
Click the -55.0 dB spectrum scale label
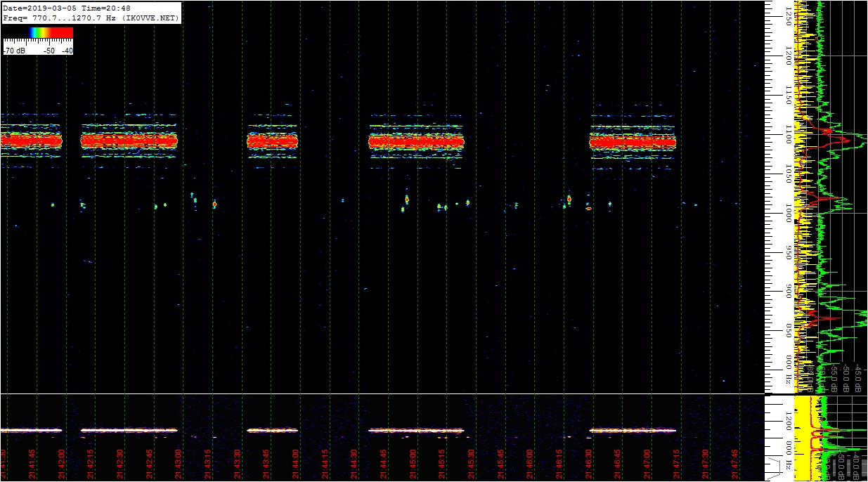point(833,377)
